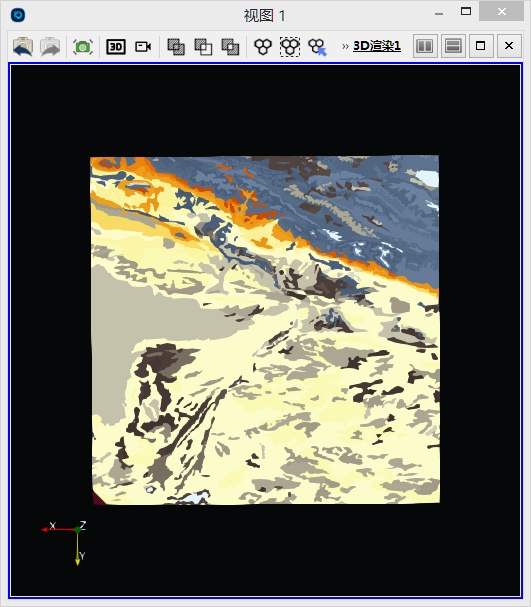Toggle the dashed-box hexagon selection tool

click(x=290, y=47)
